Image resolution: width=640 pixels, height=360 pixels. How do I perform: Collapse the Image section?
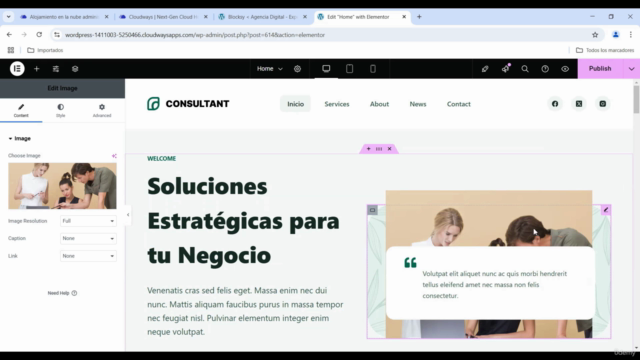[x=20, y=138]
